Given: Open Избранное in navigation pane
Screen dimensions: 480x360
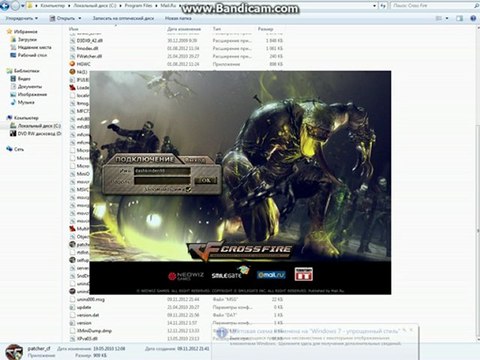Looking at the screenshot, I should click(25, 32).
